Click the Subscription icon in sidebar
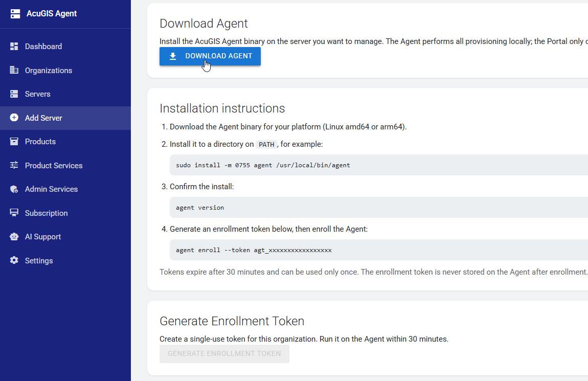The image size is (588, 381). pyautogui.click(x=14, y=213)
